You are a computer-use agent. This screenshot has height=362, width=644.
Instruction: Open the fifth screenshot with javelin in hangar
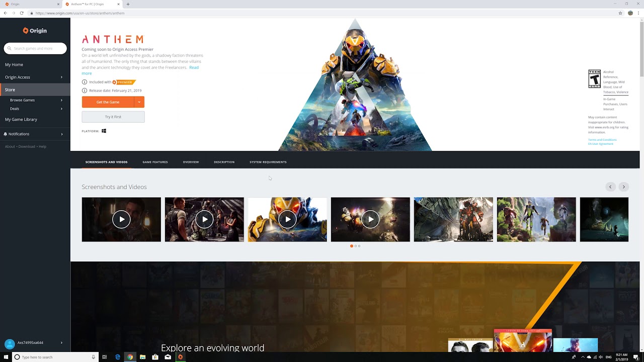coord(453,219)
